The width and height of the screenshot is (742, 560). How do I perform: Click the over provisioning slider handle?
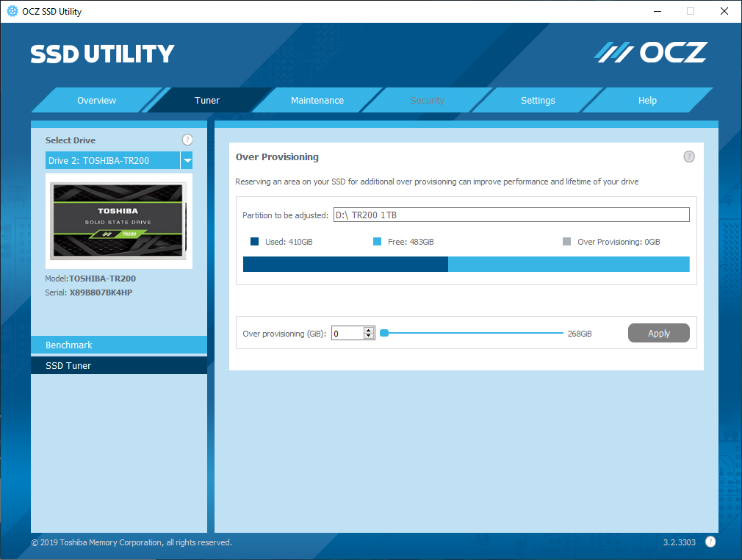383,334
